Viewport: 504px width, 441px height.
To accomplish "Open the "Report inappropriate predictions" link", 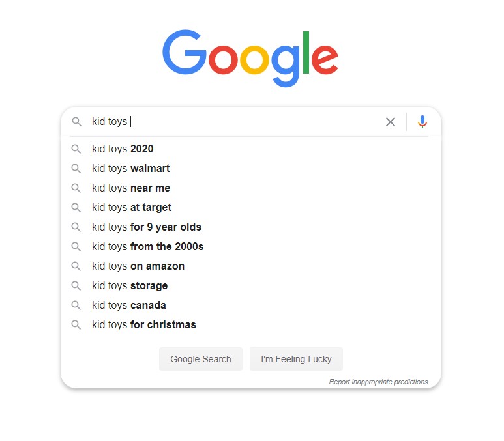I will pyautogui.click(x=378, y=382).
